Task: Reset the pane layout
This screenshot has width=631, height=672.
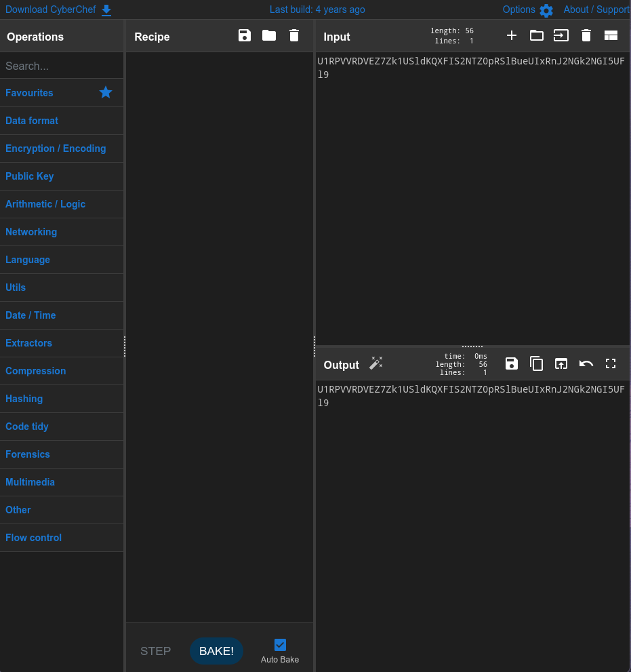Action: click(611, 36)
